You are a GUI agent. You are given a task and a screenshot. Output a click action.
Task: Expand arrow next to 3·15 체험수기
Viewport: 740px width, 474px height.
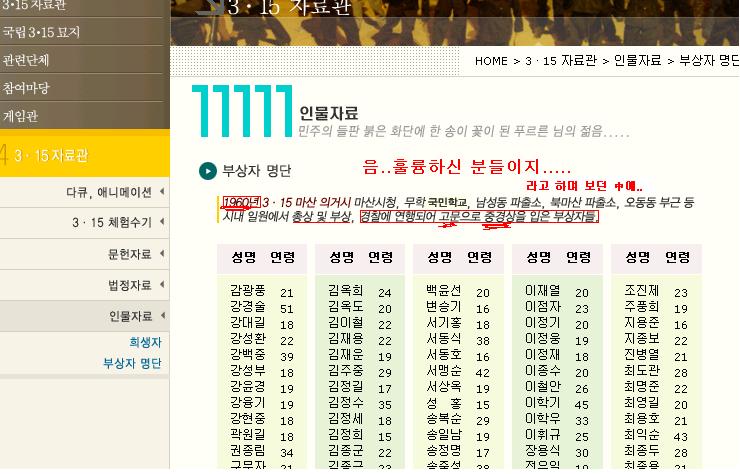(162, 222)
